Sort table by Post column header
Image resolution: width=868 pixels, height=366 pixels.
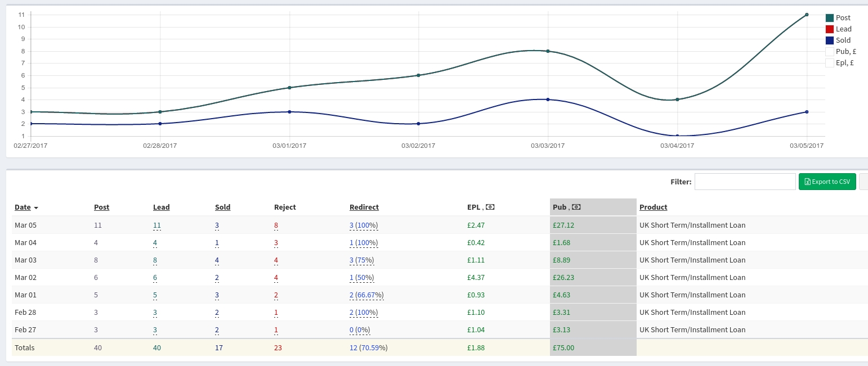click(101, 207)
